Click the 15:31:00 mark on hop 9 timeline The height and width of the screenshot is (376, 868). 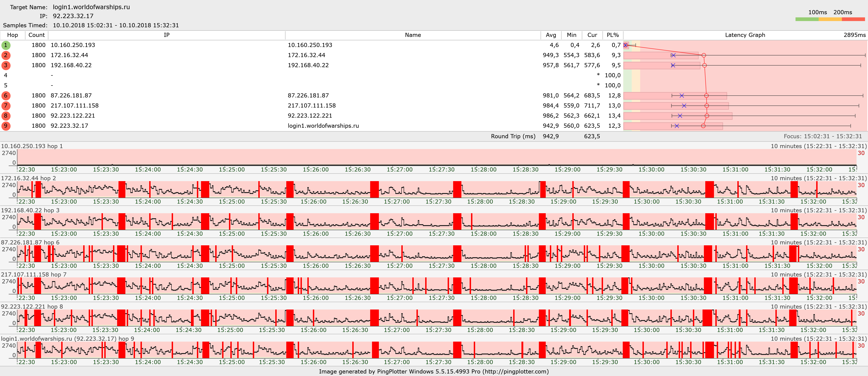(x=730, y=362)
